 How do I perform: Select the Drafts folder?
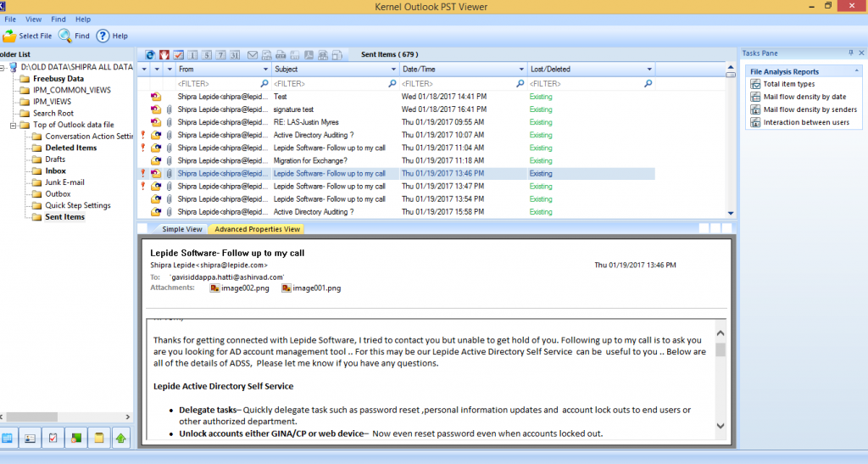point(55,159)
